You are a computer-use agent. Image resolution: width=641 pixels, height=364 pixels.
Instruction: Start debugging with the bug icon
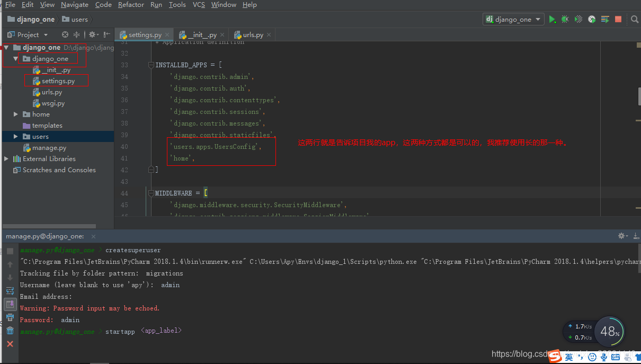[565, 20]
